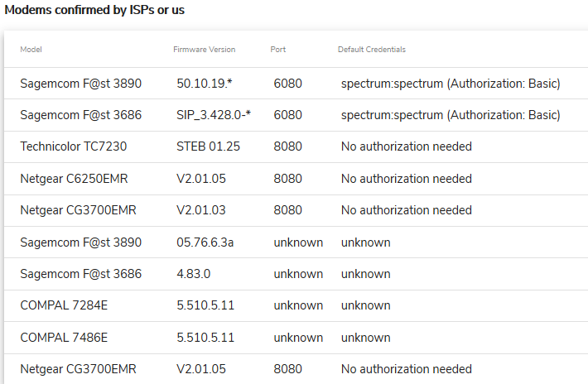Click port 6080 in the first row
Viewport: 588px width, 384px height.
click(287, 84)
